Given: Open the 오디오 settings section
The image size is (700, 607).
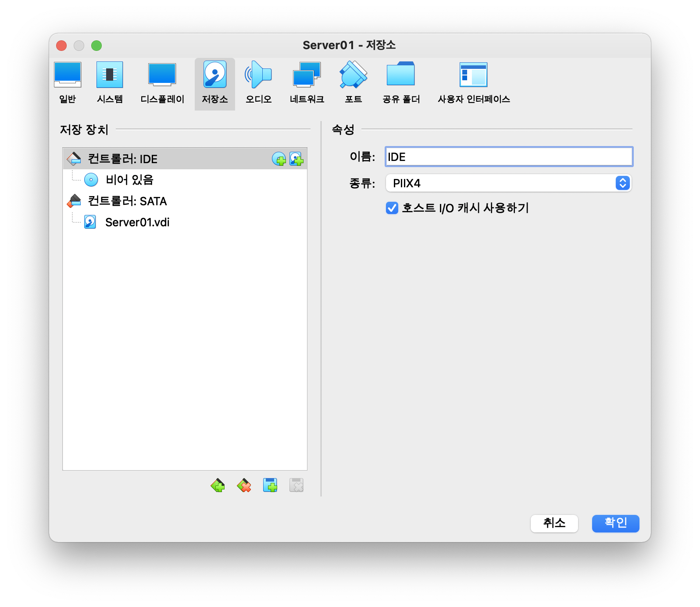Looking at the screenshot, I should pos(258,83).
